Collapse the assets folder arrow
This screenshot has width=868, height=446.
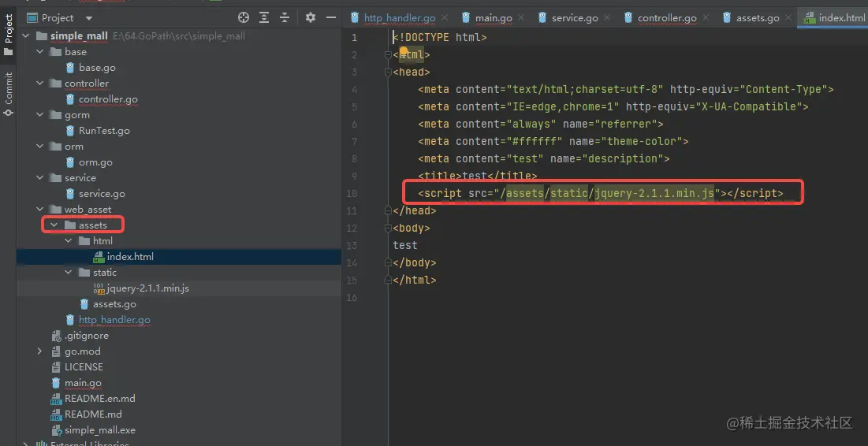coord(54,225)
